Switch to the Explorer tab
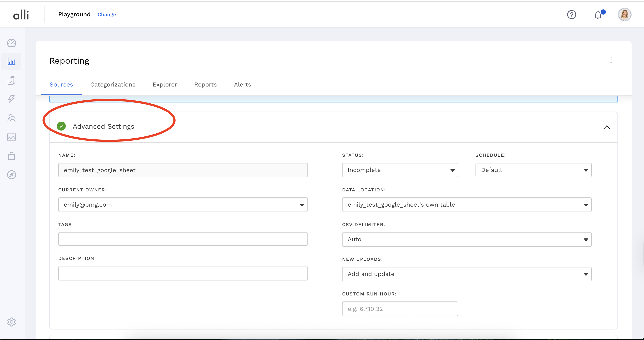 [x=165, y=85]
